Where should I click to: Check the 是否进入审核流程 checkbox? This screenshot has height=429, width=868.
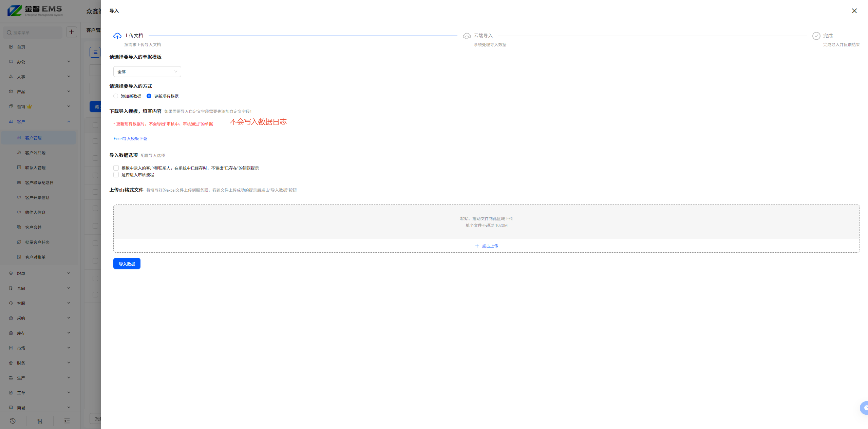pyautogui.click(x=116, y=175)
